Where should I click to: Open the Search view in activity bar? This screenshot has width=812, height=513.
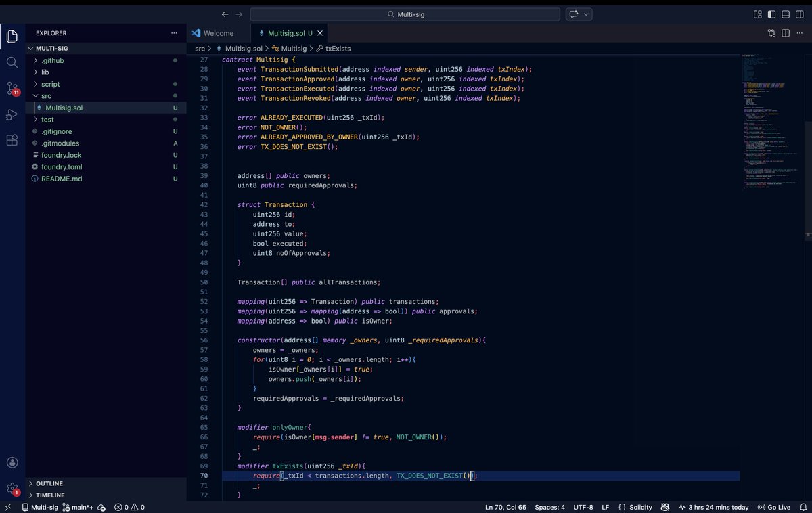[12, 62]
